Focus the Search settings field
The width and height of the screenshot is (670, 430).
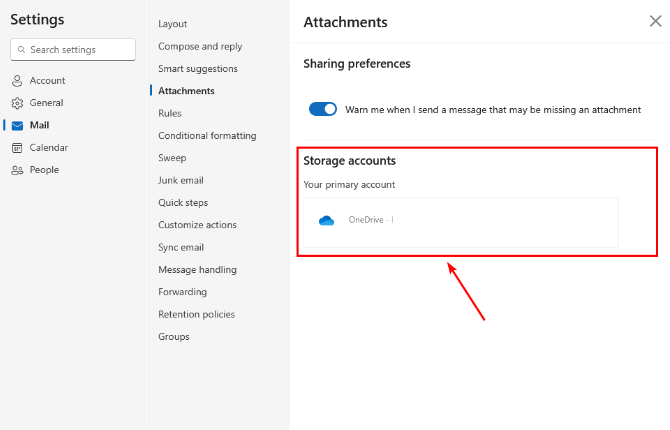click(x=73, y=50)
